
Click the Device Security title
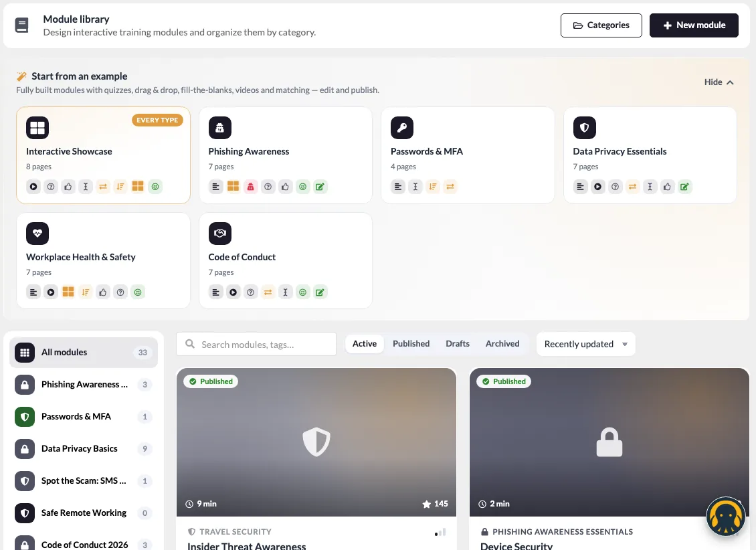coord(516,546)
